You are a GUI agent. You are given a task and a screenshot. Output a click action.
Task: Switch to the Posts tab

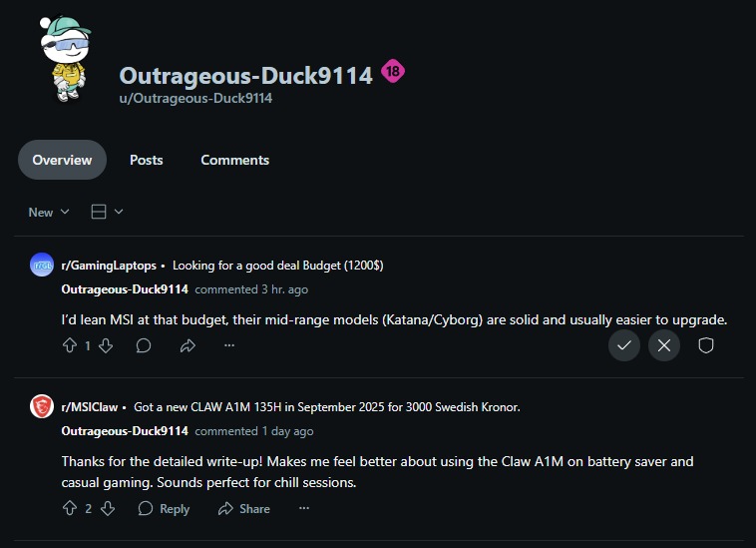tap(146, 160)
